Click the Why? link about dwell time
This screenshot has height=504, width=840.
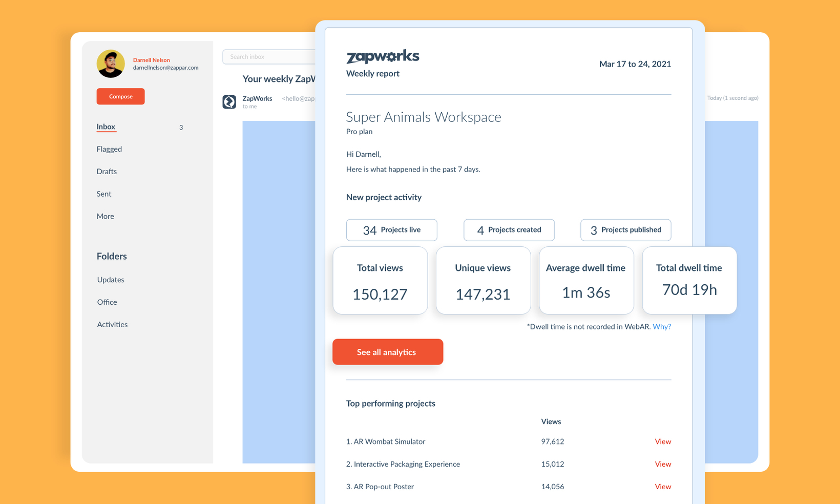click(x=662, y=326)
